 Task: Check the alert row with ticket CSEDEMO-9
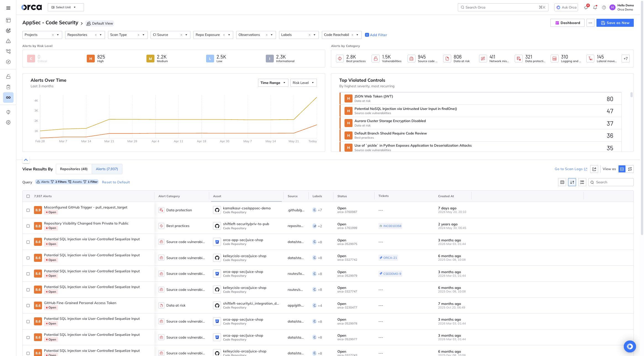click(28, 274)
